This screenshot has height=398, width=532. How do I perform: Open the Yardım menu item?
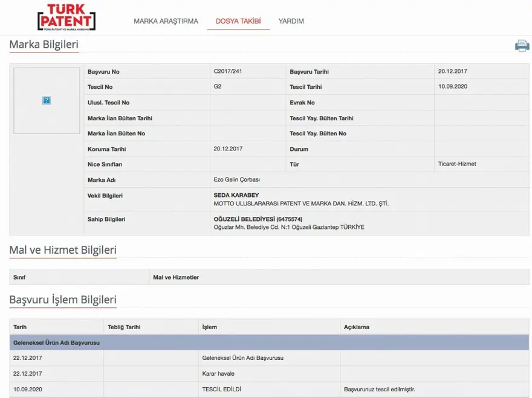[x=291, y=21]
